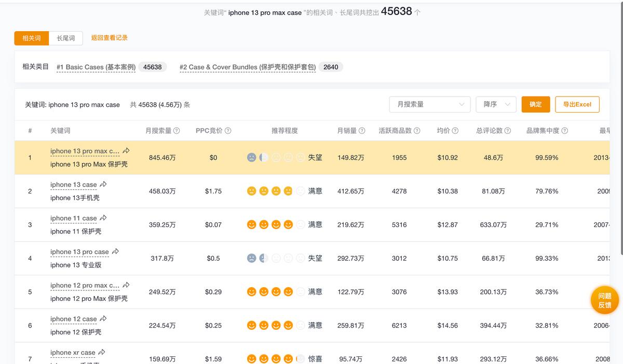This screenshot has height=364, width=623.
Task: Switch to the 长尾词 tab
Action: pos(65,38)
